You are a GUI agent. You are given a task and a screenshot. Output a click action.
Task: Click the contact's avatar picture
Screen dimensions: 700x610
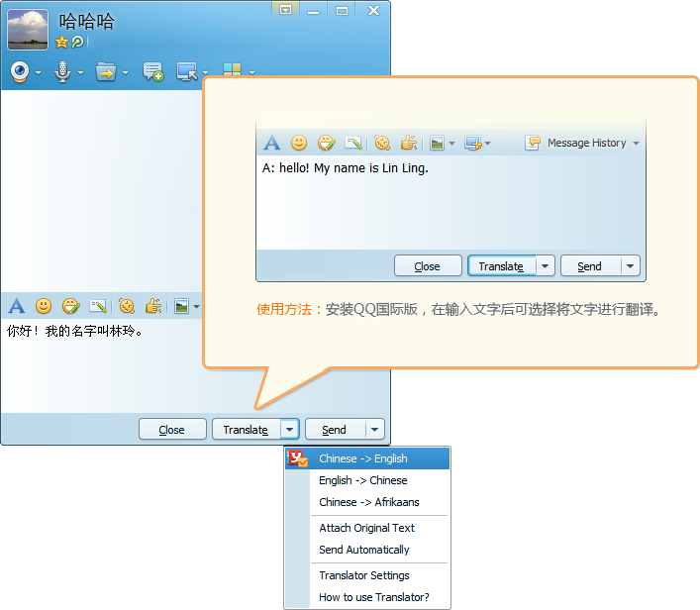(28, 30)
